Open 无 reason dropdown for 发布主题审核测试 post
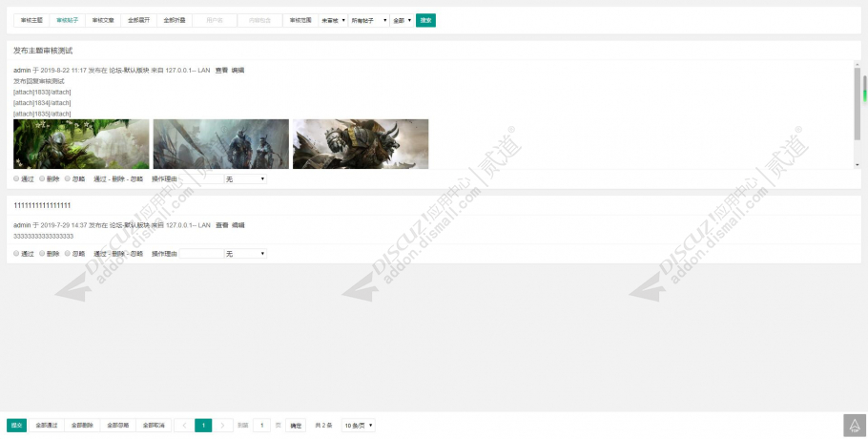868x439 pixels. pos(245,179)
